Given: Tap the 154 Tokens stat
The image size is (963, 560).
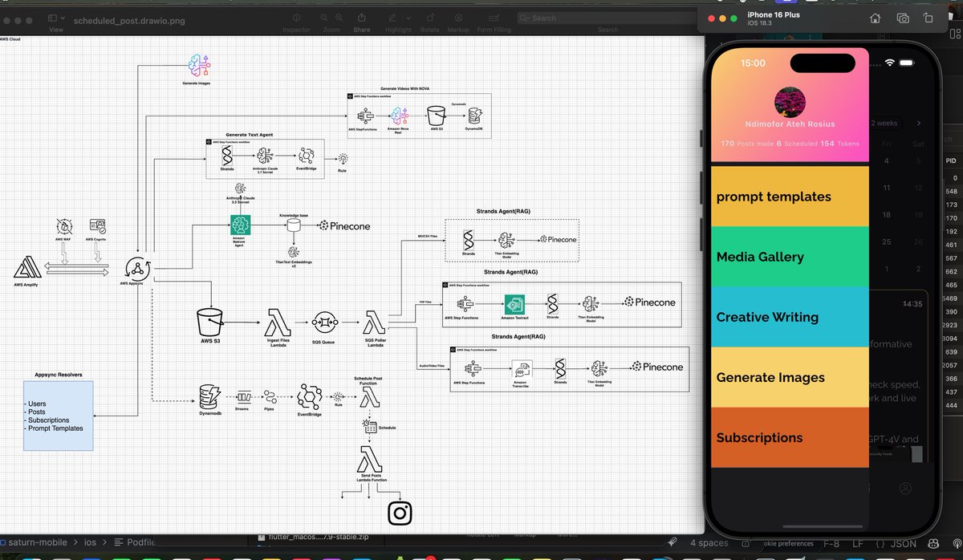Looking at the screenshot, I should click(839, 143).
